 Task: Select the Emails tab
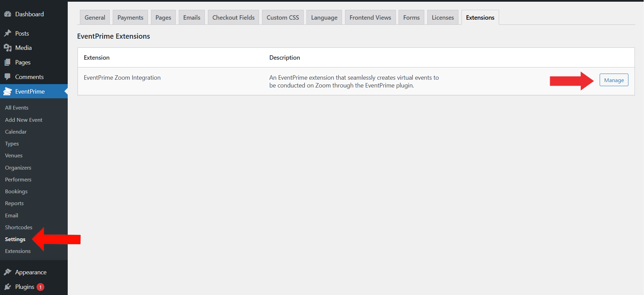(192, 18)
